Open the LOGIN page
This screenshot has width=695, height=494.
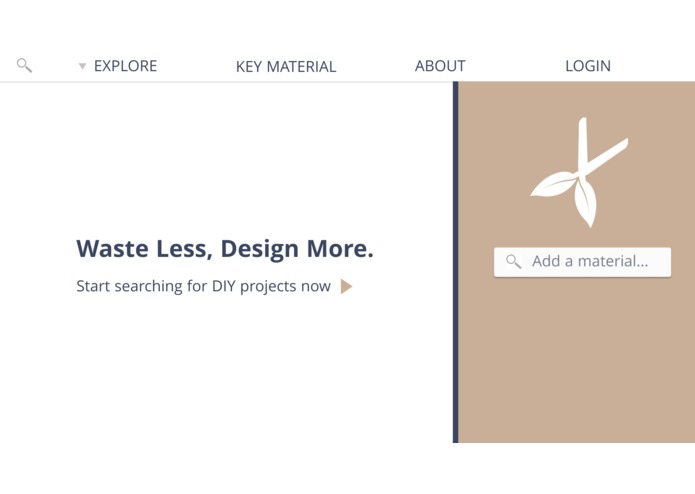pos(588,66)
